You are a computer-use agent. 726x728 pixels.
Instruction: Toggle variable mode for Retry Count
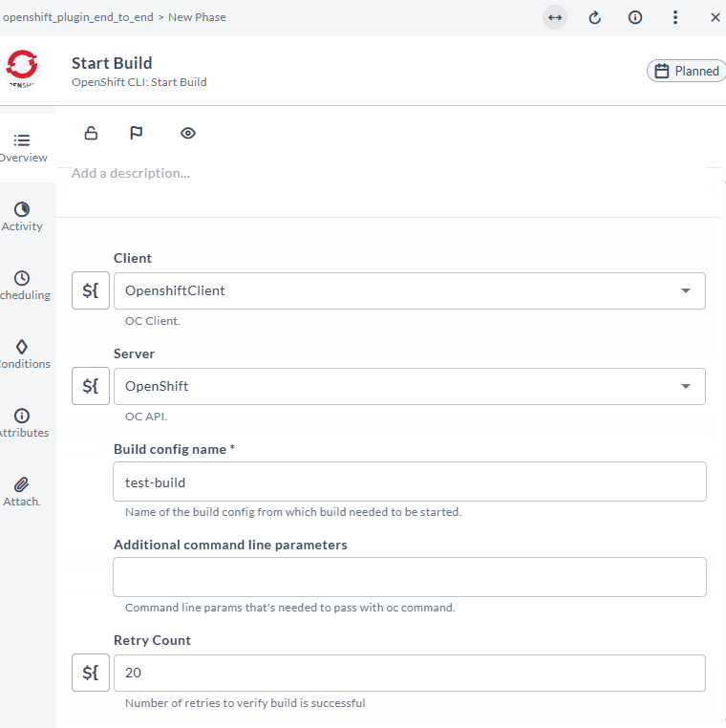pos(91,673)
